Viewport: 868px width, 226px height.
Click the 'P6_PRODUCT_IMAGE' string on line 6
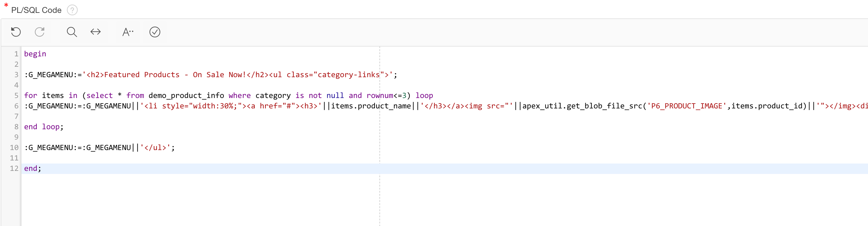[x=687, y=106]
